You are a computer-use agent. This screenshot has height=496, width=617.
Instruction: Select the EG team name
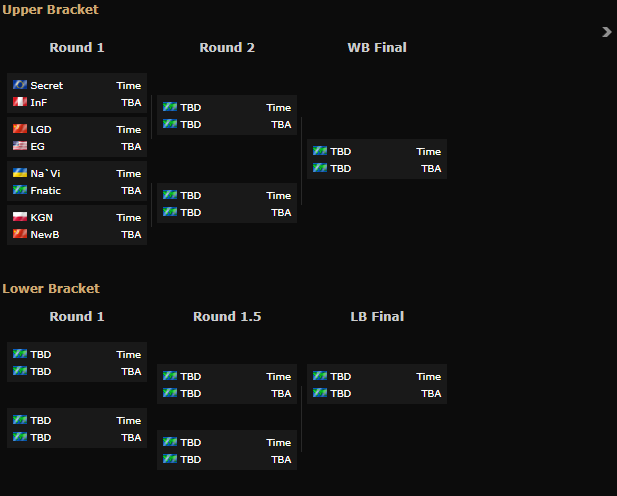click(x=38, y=146)
